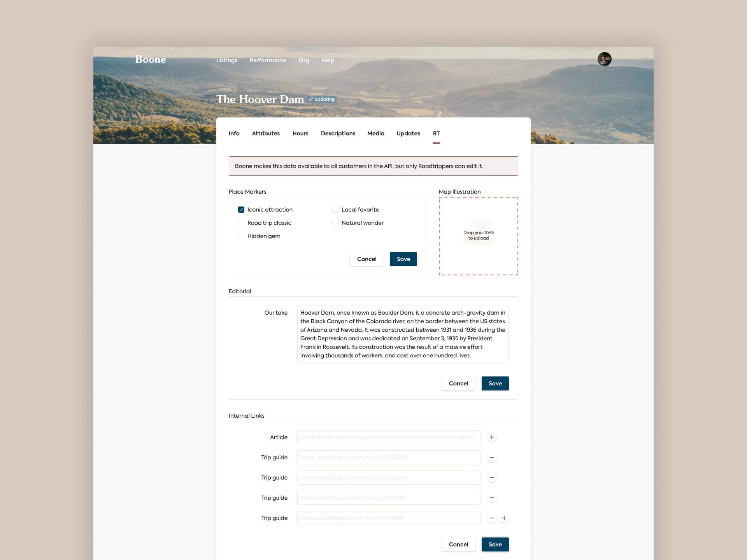Click the Our take field label
The width and height of the screenshot is (747, 560).
click(276, 313)
